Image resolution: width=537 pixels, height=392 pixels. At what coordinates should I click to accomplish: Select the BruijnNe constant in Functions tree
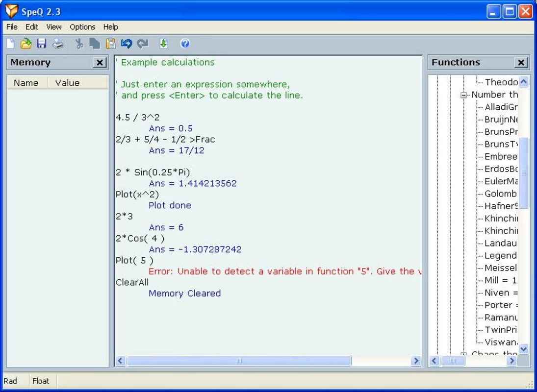[501, 120]
